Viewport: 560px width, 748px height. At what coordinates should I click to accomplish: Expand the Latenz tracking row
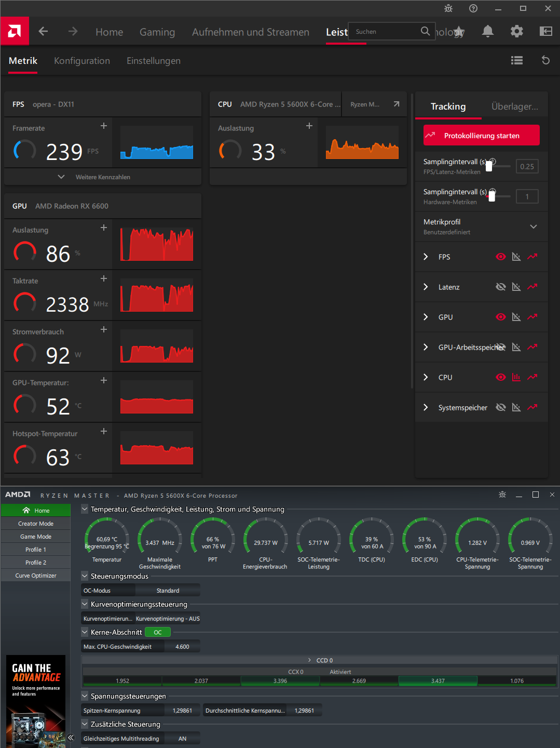pyautogui.click(x=426, y=287)
